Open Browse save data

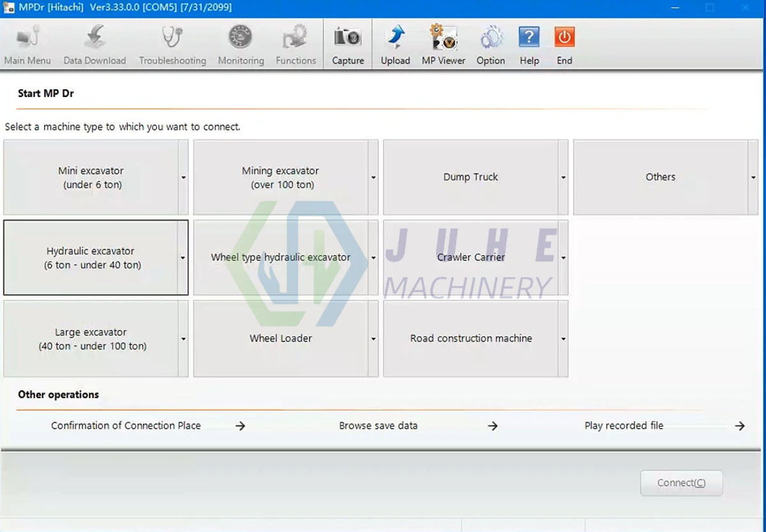pyautogui.click(x=379, y=425)
